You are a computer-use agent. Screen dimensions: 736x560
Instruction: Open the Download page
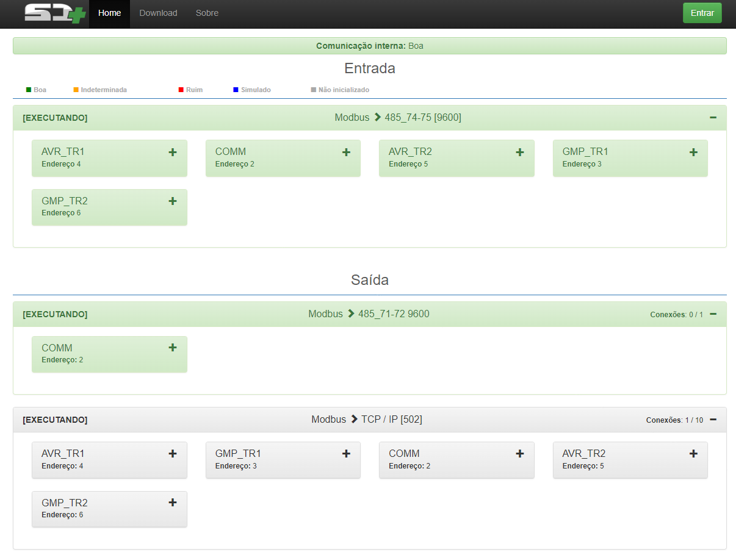tap(158, 13)
